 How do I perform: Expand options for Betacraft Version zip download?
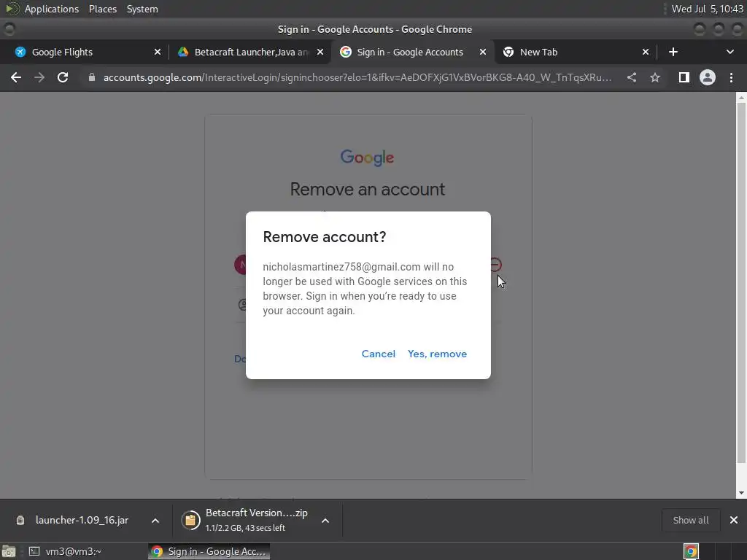click(325, 521)
